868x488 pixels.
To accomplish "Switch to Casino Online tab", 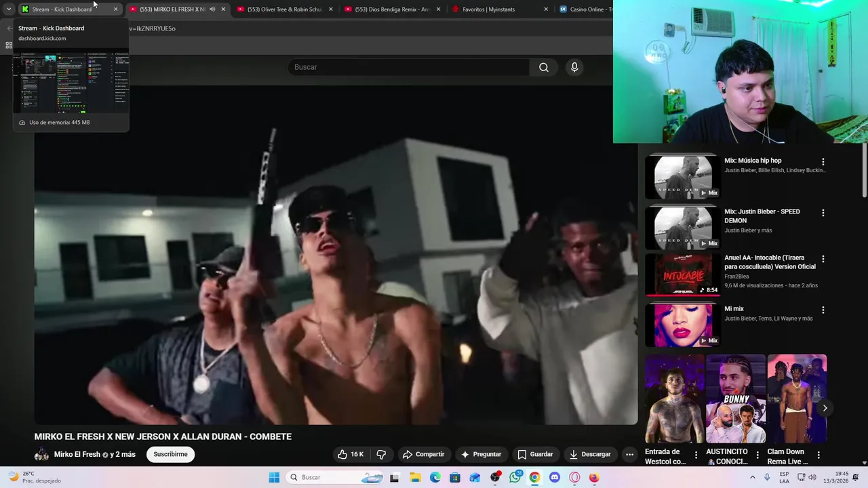I will [585, 9].
